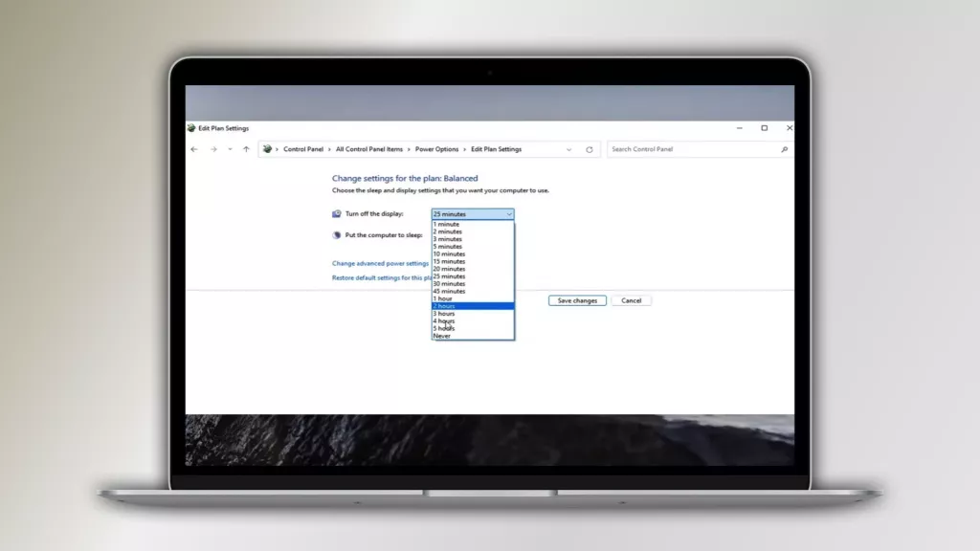Open Change advanced power settings link
The width and height of the screenshot is (980, 551).
[380, 264]
